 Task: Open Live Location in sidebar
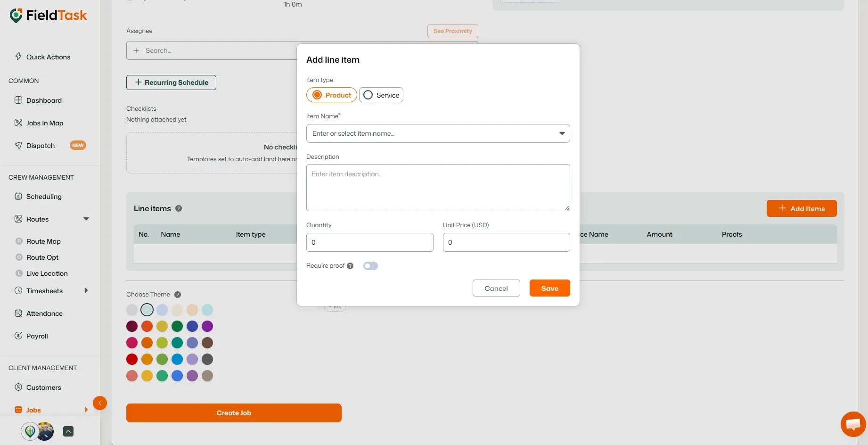click(47, 273)
